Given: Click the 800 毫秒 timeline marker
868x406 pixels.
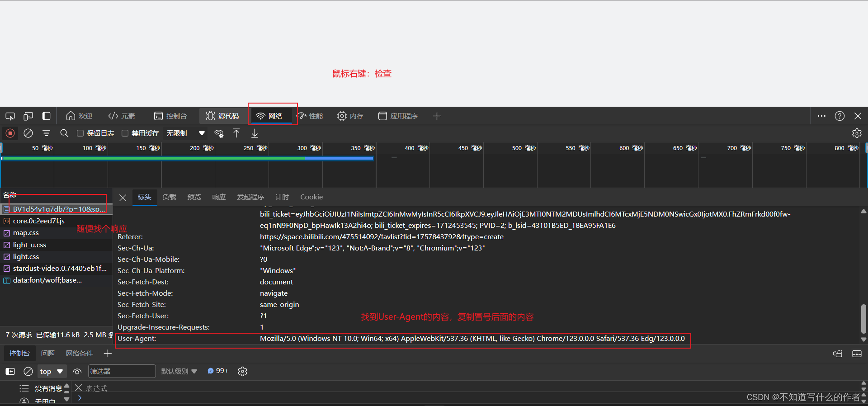Looking at the screenshot, I should click(846, 148).
